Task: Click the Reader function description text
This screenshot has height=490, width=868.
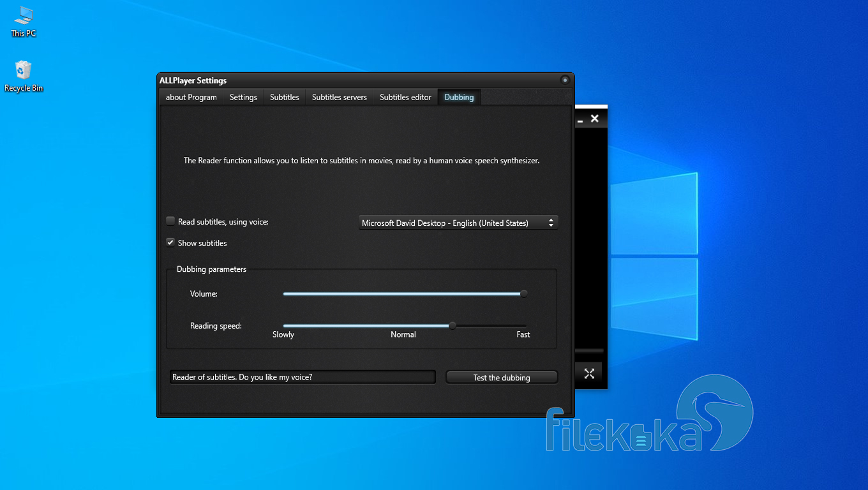Action: coord(361,161)
